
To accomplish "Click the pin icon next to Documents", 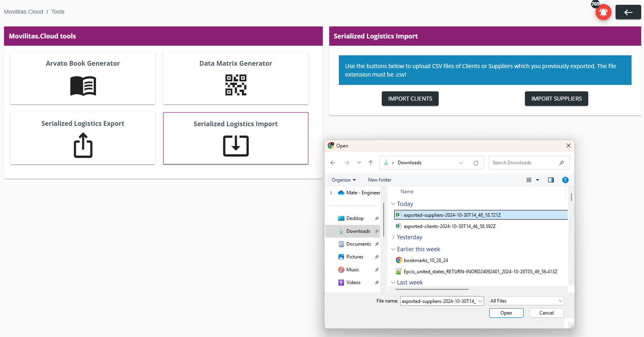I will click(x=377, y=244).
